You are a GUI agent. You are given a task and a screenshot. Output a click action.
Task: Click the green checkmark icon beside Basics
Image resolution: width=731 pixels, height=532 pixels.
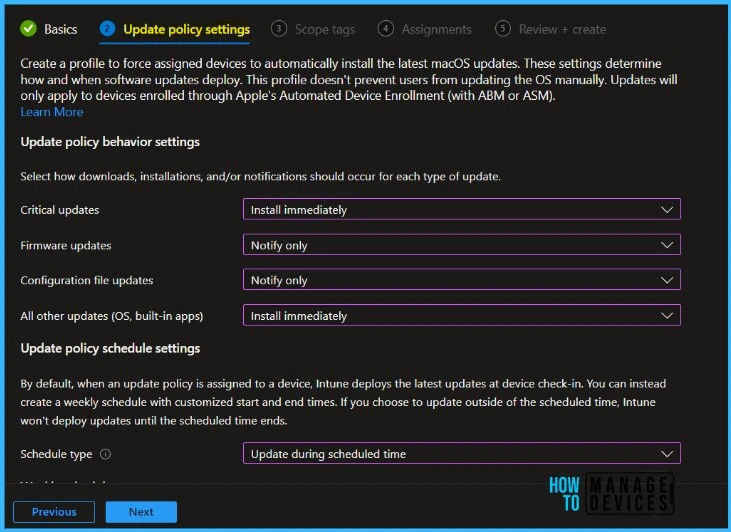(x=28, y=29)
